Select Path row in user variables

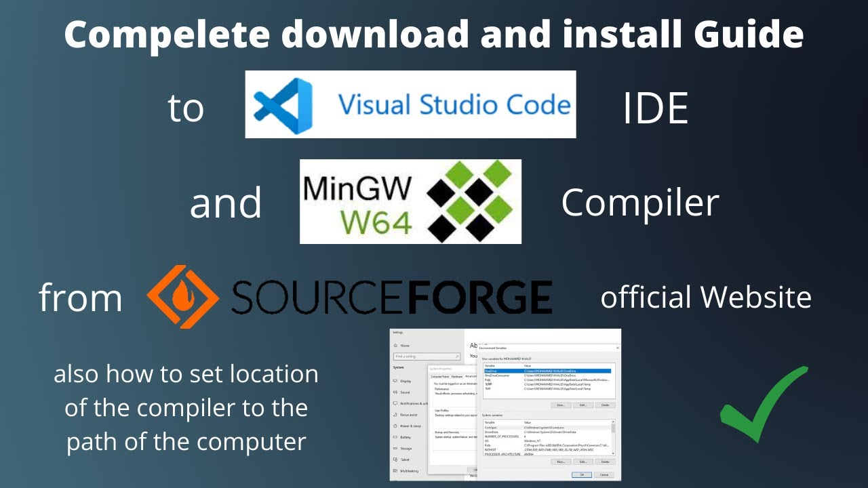coord(547,380)
